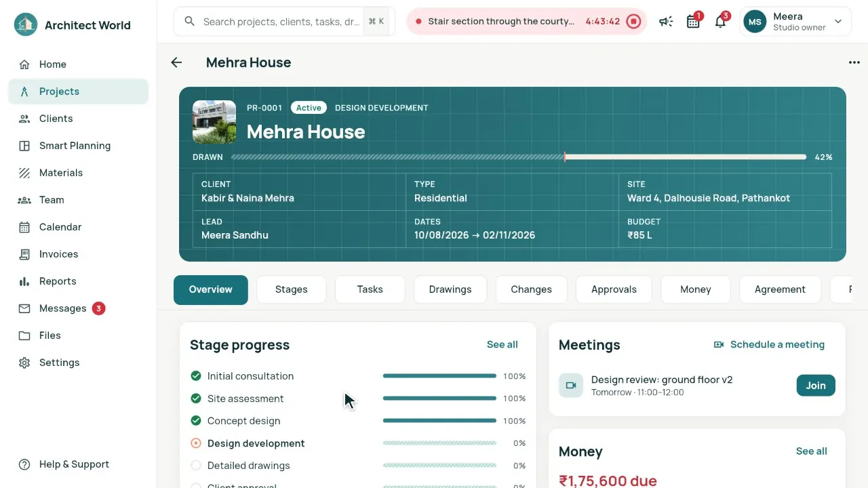Viewport: 868px width, 488px height.
Task: Click the Design development stage
Action: pyautogui.click(x=358, y=443)
